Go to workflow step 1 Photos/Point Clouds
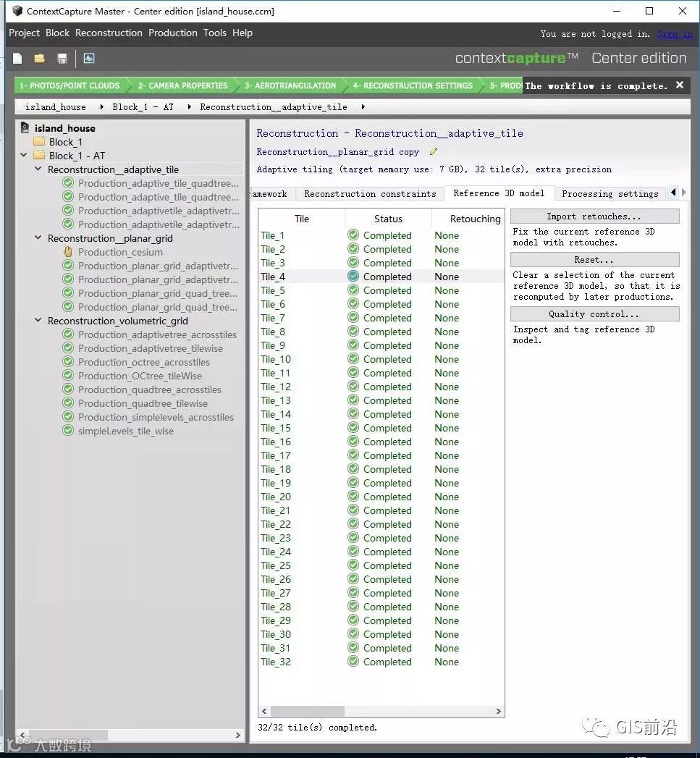700x758 pixels. click(69, 85)
